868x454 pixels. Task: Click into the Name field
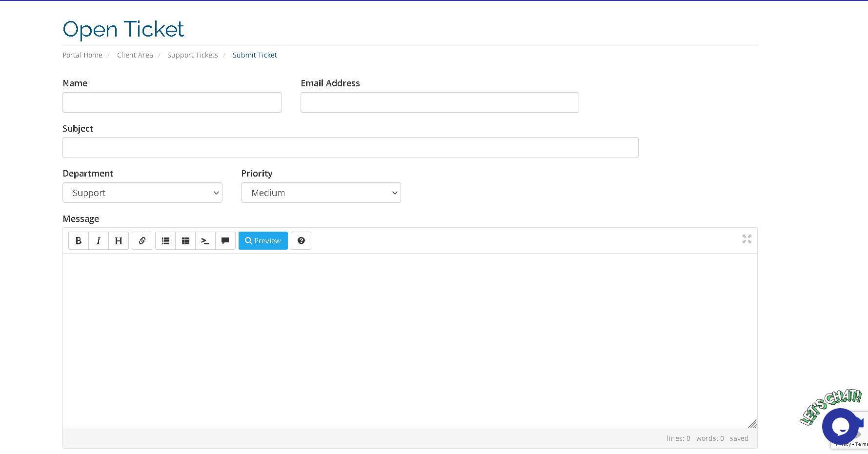tap(172, 103)
